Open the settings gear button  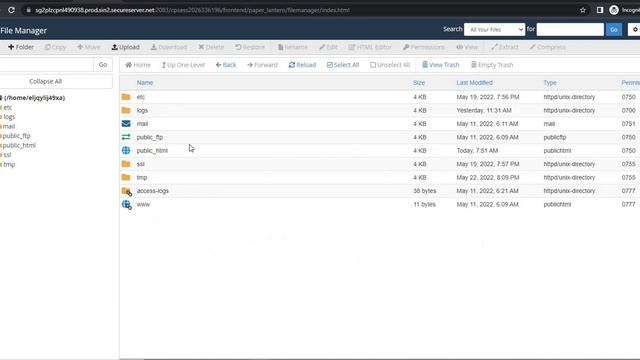[x=634, y=29]
